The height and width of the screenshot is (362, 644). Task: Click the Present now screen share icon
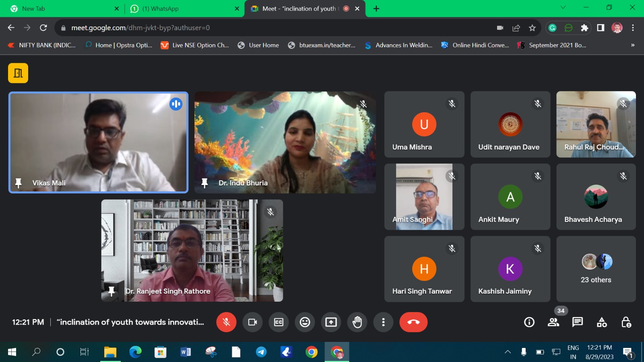coord(331,322)
